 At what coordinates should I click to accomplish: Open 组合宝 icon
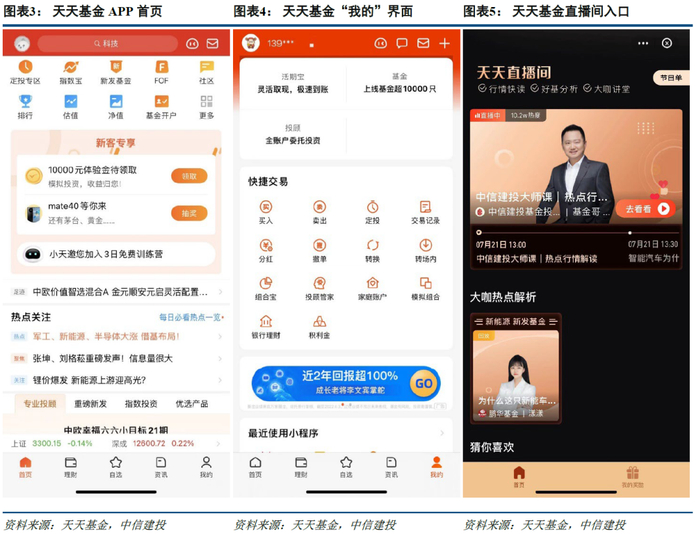point(266,283)
